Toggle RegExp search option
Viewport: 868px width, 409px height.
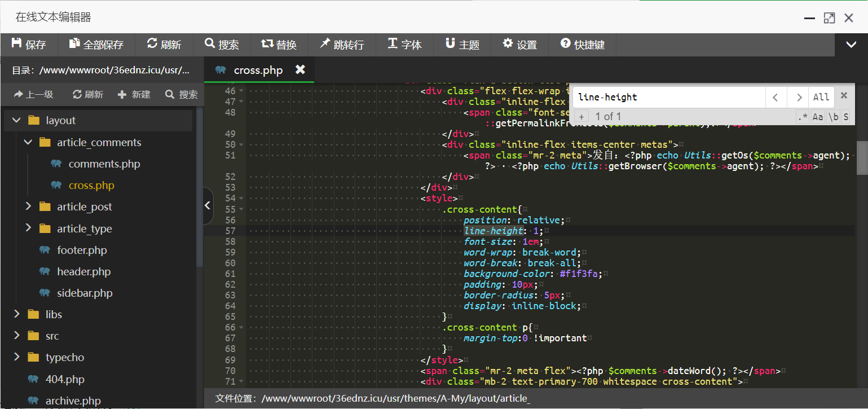coord(802,117)
